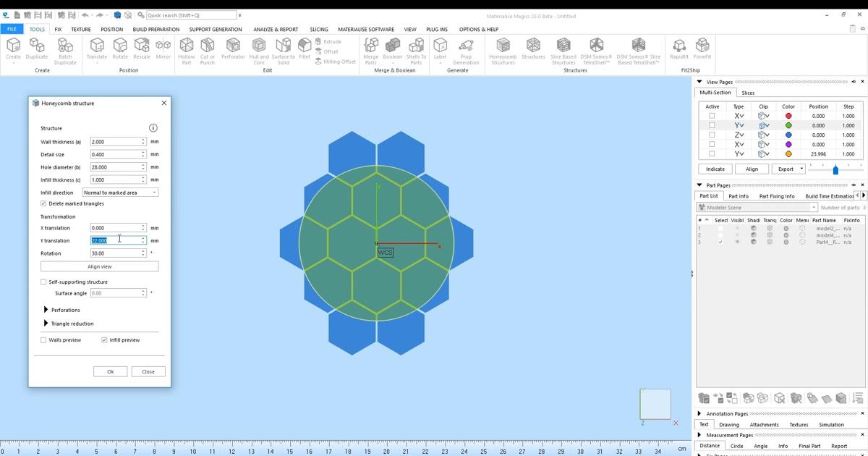This screenshot has width=868, height=456.
Task: Select the Rescale tool
Action: coord(142,49)
